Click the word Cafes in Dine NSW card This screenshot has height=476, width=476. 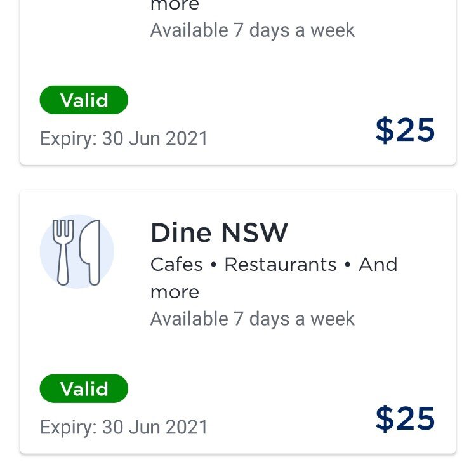tap(176, 264)
